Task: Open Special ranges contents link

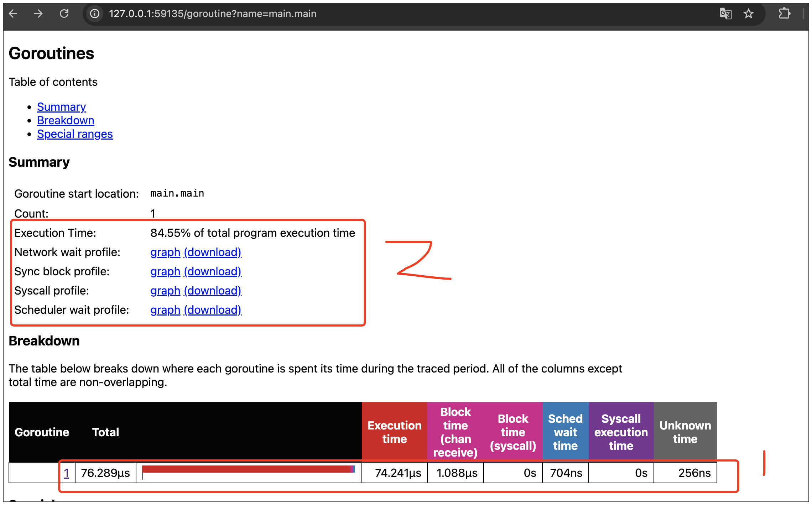Action: (x=75, y=134)
